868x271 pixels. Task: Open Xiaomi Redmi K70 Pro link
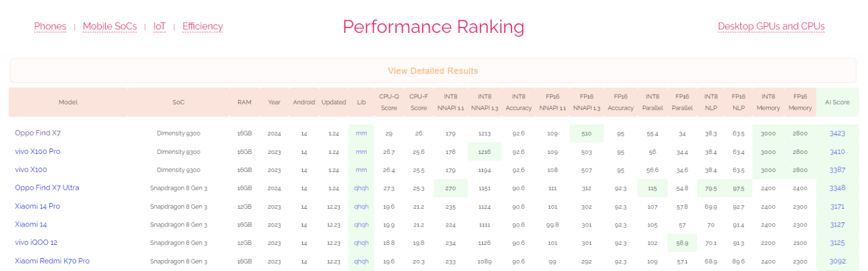pyautogui.click(x=52, y=261)
